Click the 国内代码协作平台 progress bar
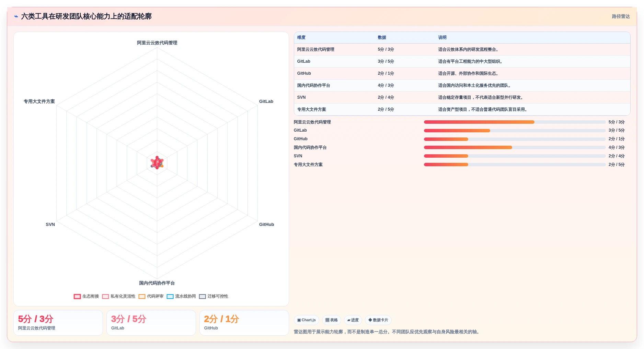644x349 pixels. point(515,147)
